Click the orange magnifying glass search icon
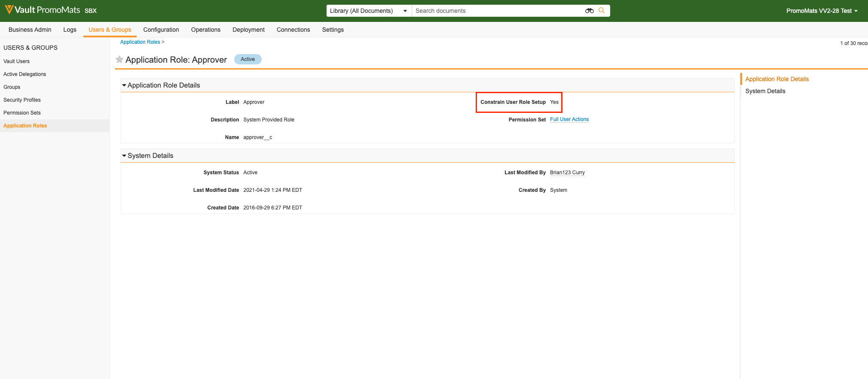The height and width of the screenshot is (379, 868). point(602,11)
